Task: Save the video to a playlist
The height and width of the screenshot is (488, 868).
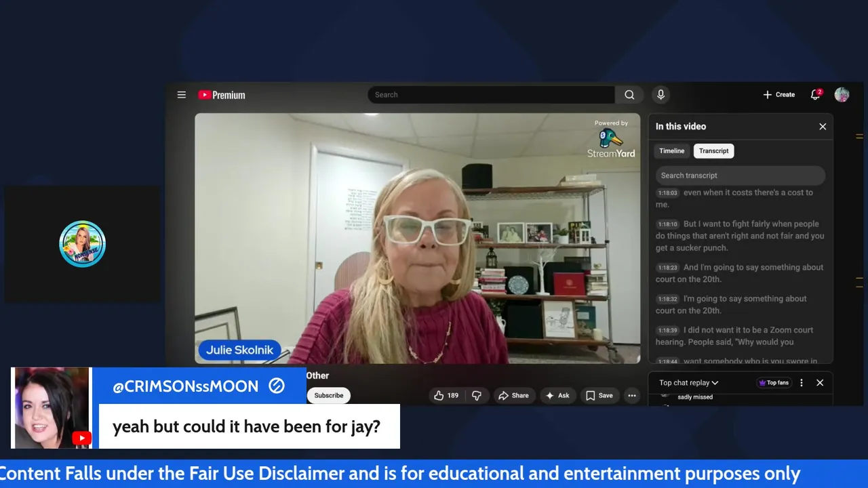Action: coord(599,396)
